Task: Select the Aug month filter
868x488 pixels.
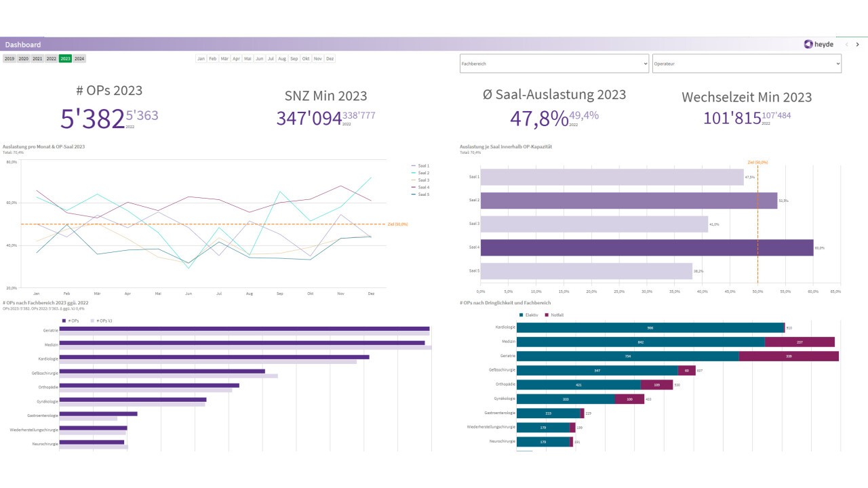Action: tap(282, 59)
